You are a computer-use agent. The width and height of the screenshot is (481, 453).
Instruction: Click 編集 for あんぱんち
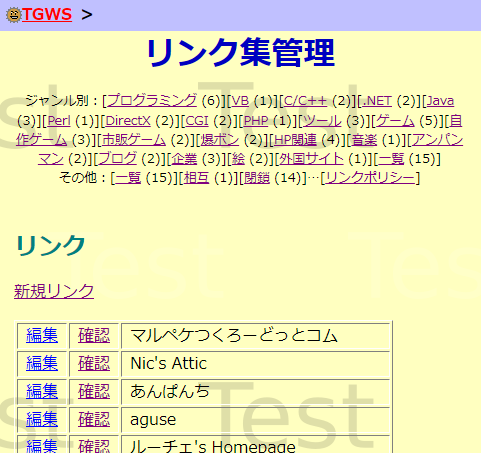tap(42, 391)
